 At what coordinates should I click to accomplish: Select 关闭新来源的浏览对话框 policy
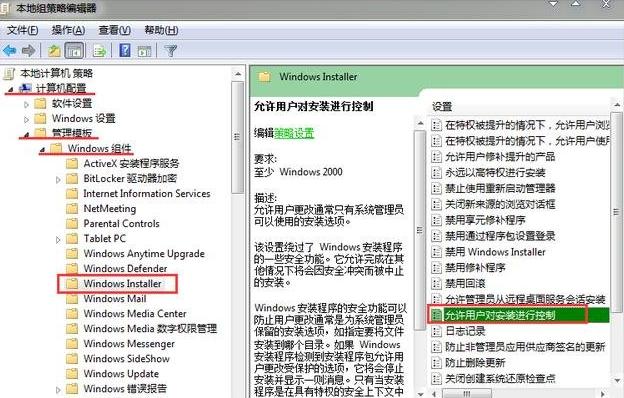click(x=500, y=204)
